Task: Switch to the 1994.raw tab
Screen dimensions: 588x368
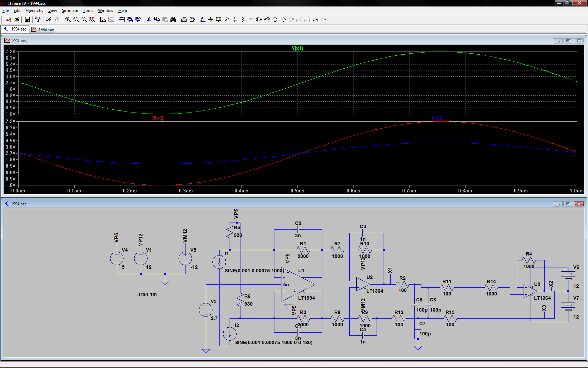Action: click(x=42, y=29)
